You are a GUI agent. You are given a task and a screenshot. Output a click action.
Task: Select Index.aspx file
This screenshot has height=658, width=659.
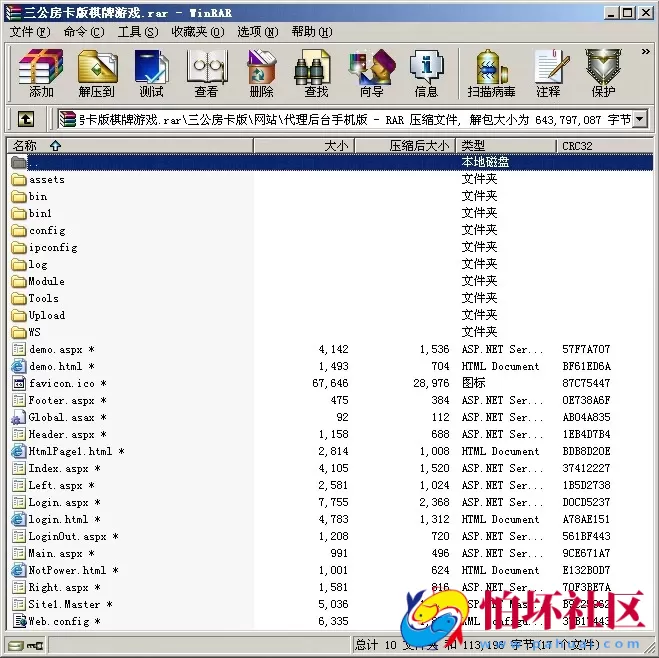(56, 468)
